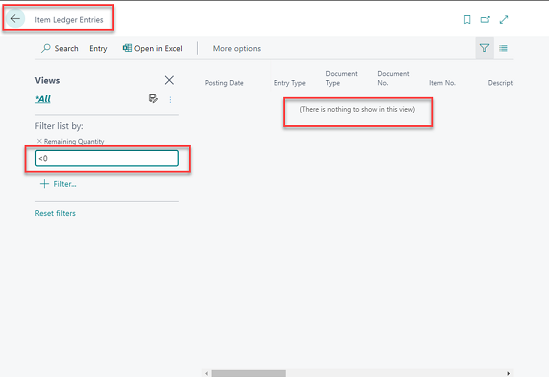
Task: Toggle the filter pane funnel icon
Action: tap(484, 48)
